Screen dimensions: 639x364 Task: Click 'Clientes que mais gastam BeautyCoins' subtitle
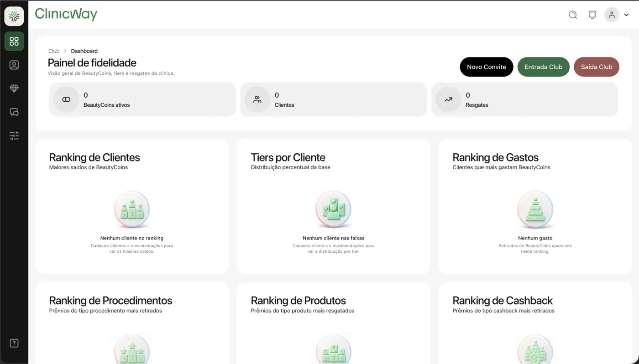tap(502, 167)
